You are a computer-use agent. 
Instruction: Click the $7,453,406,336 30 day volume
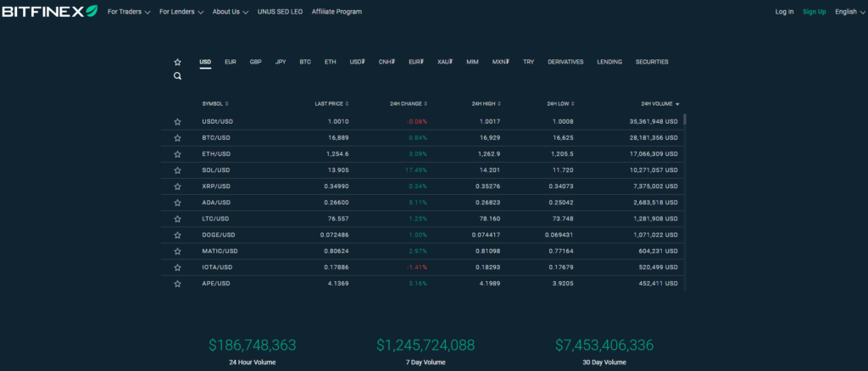(604, 346)
